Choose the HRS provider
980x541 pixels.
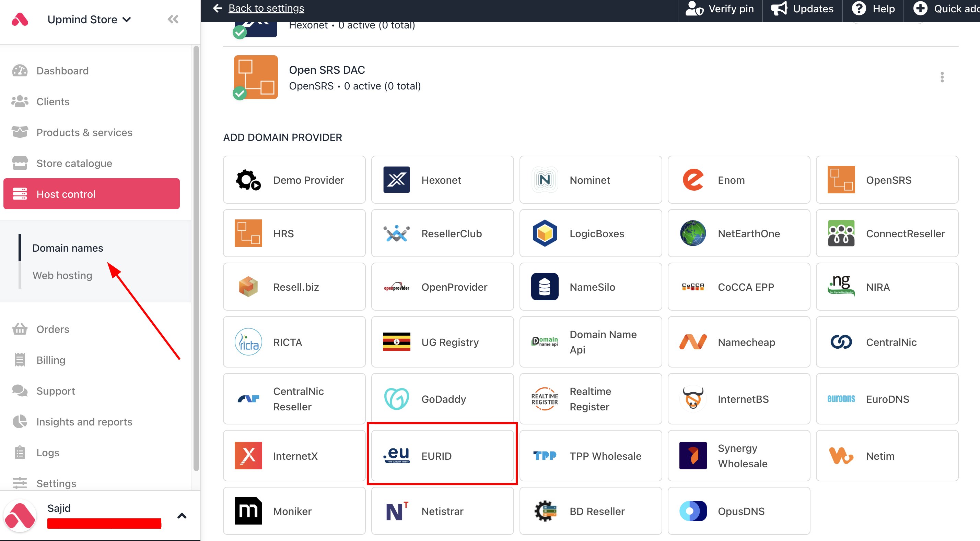coord(294,233)
